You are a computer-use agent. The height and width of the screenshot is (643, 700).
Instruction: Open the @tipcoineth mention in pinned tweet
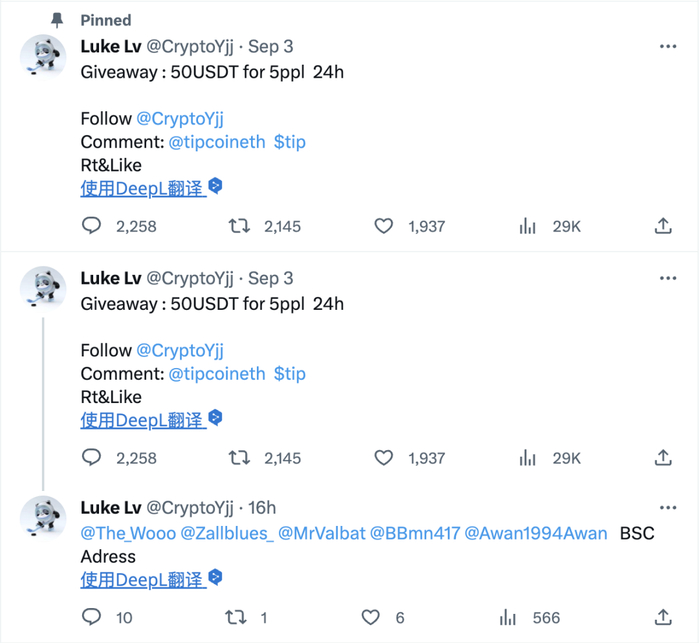(217, 142)
